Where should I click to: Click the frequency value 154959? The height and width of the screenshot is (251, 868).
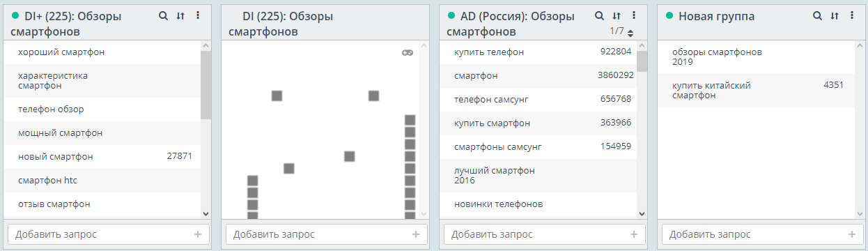(x=616, y=147)
